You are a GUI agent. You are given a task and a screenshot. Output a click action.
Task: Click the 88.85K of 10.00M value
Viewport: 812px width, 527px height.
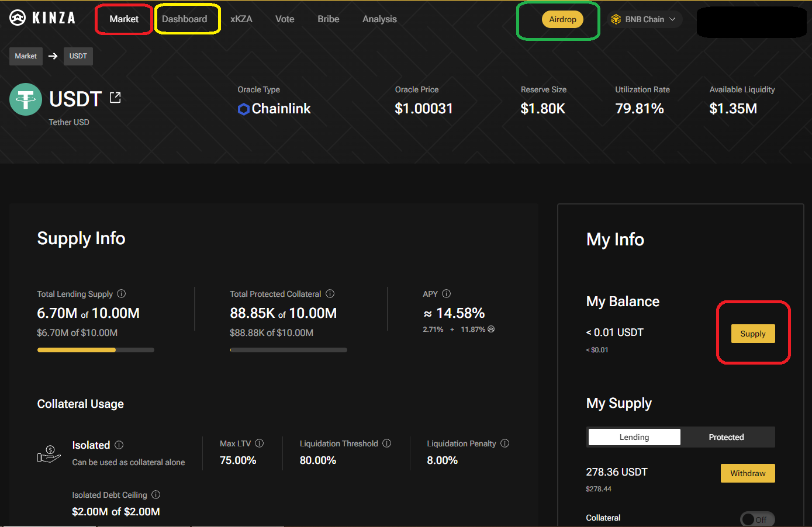284,313
